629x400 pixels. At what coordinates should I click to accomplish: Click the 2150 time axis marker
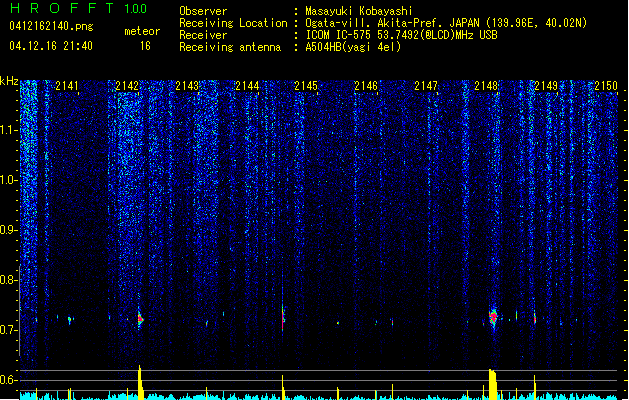[x=606, y=86]
